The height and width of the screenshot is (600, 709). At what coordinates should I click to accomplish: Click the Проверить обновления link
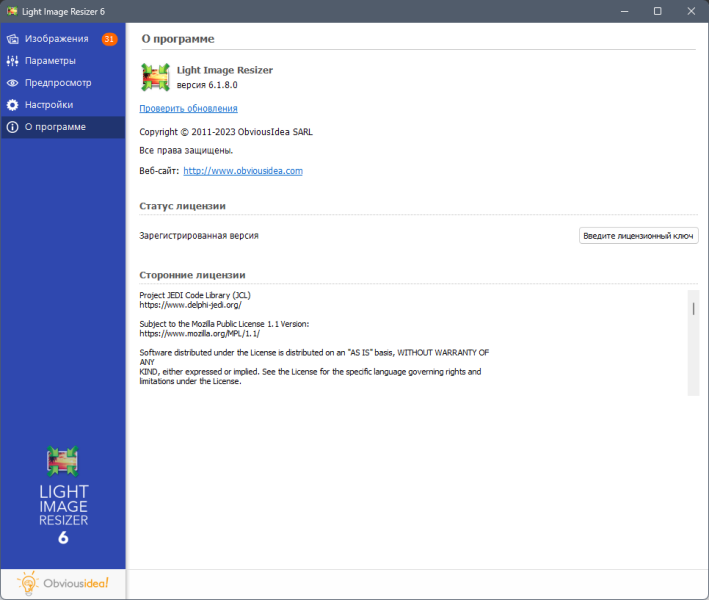[x=188, y=109]
